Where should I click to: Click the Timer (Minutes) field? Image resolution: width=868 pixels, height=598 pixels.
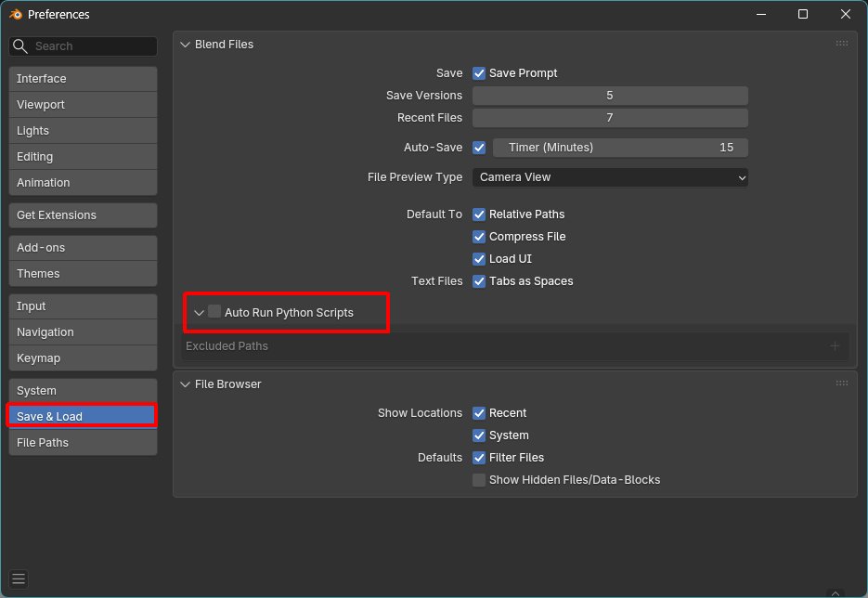(x=620, y=148)
